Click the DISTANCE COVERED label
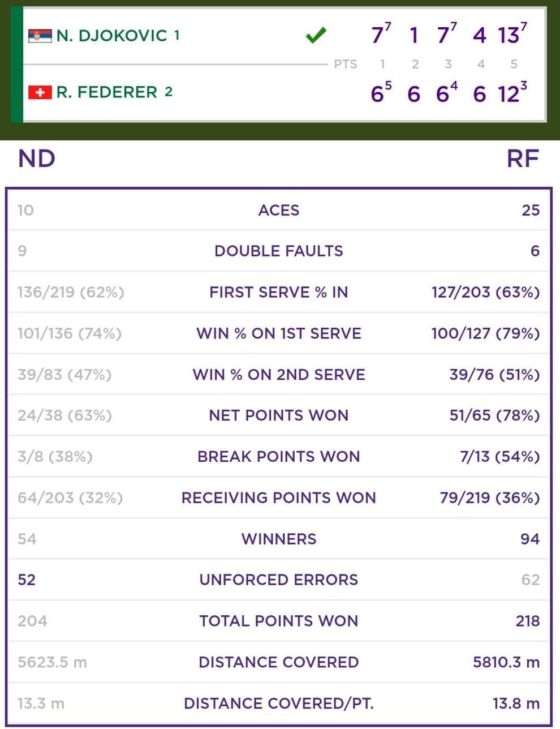560x729 pixels. click(279, 662)
